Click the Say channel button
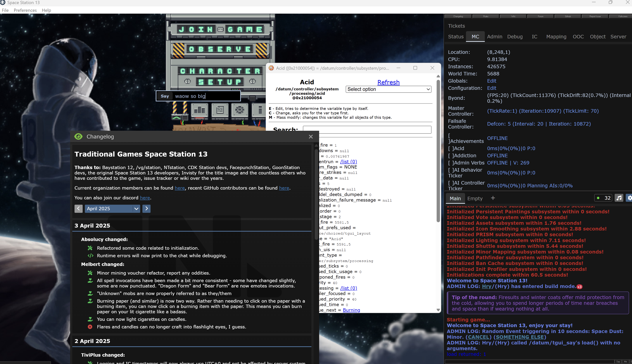This screenshot has width=632, height=364. (165, 96)
